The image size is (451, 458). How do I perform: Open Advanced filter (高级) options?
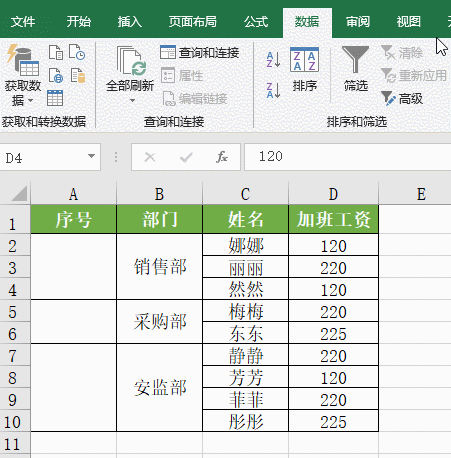coord(402,98)
